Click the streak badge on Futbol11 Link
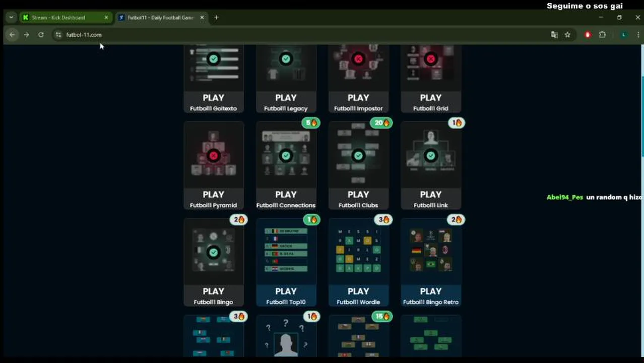The image size is (644, 363). click(x=456, y=123)
